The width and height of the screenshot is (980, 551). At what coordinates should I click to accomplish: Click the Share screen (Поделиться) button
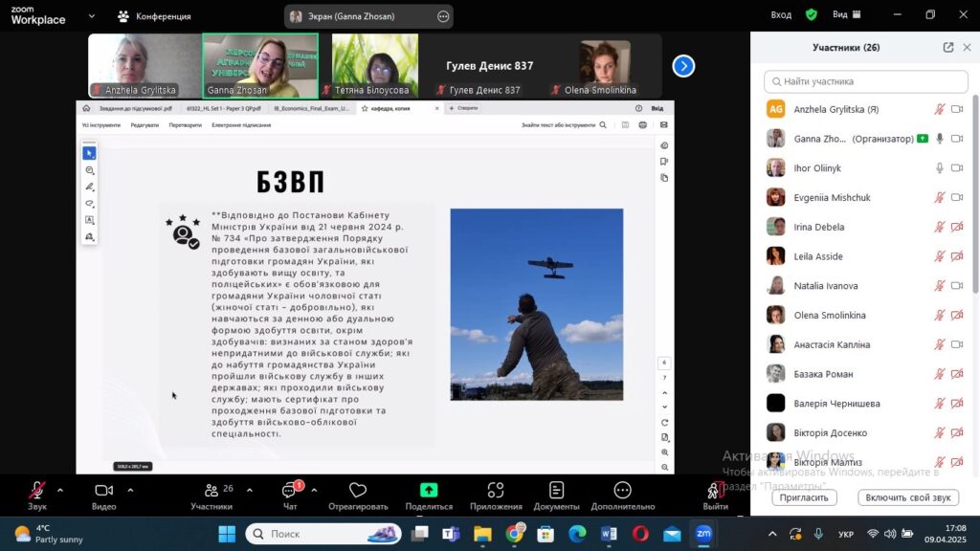pyautogui.click(x=429, y=493)
